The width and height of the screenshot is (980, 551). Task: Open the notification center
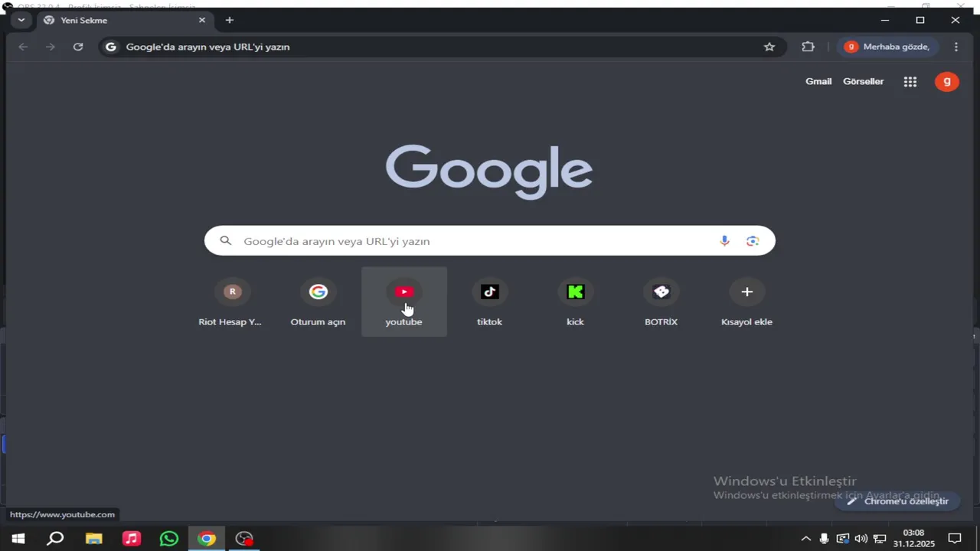pos(955,539)
